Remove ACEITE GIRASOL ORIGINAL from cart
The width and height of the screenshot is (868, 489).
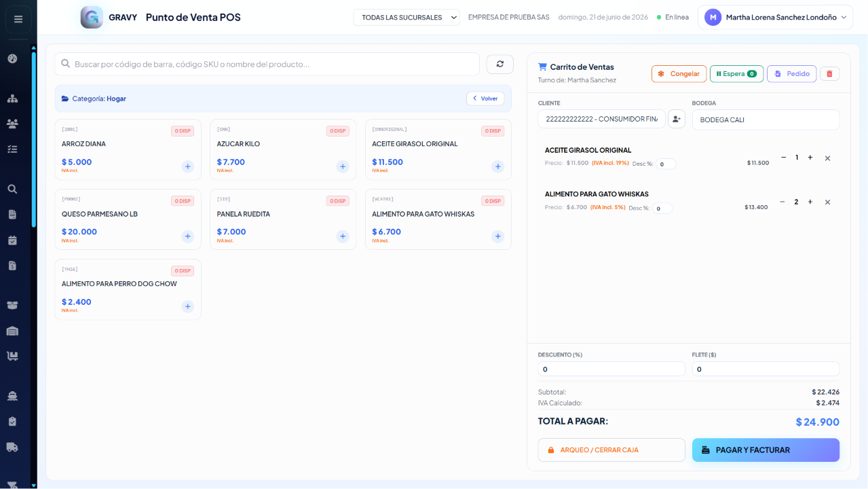[827, 158]
